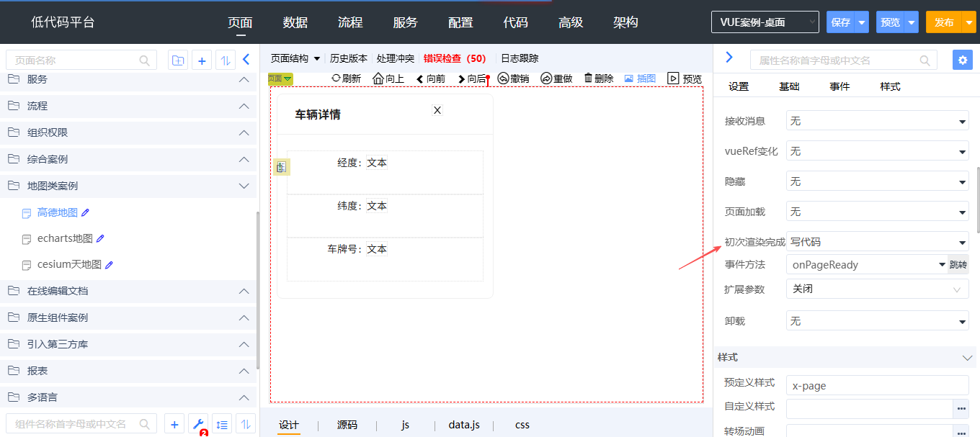
Task: Click the new folder icon in page panel
Action: click(177, 60)
